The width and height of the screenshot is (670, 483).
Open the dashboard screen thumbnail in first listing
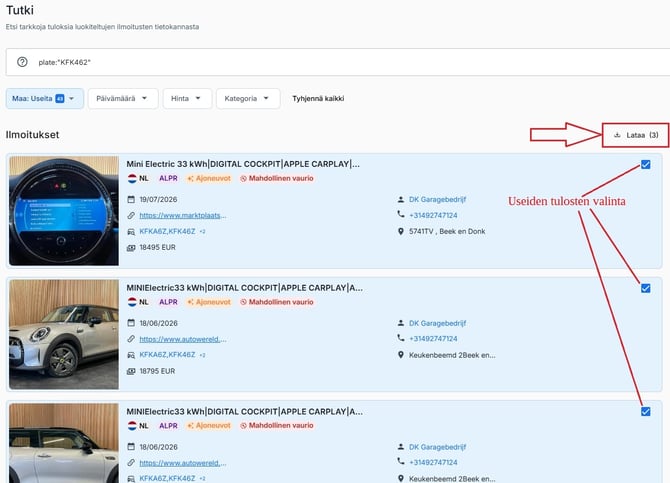pos(64,211)
